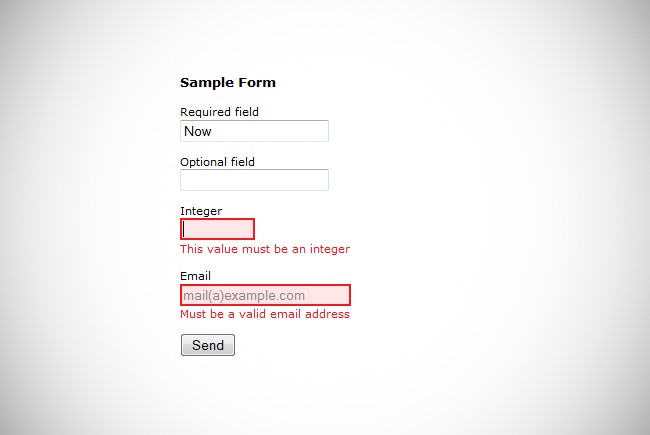Click the "Must be a valid email address" error
This screenshot has width=650, height=435.
[x=265, y=314]
